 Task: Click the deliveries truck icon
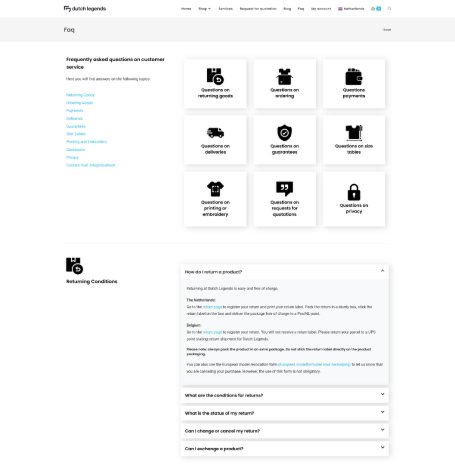tap(215, 133)
